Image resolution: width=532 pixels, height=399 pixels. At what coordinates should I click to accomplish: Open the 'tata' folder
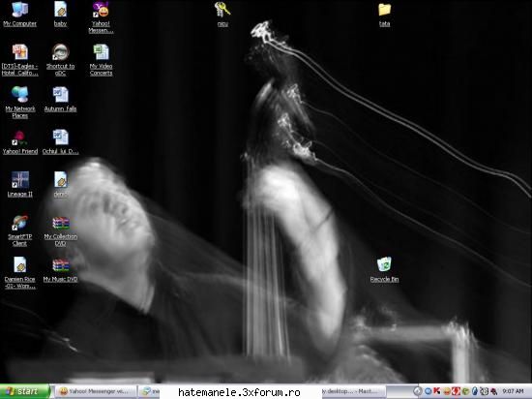(x=384, y=14)
